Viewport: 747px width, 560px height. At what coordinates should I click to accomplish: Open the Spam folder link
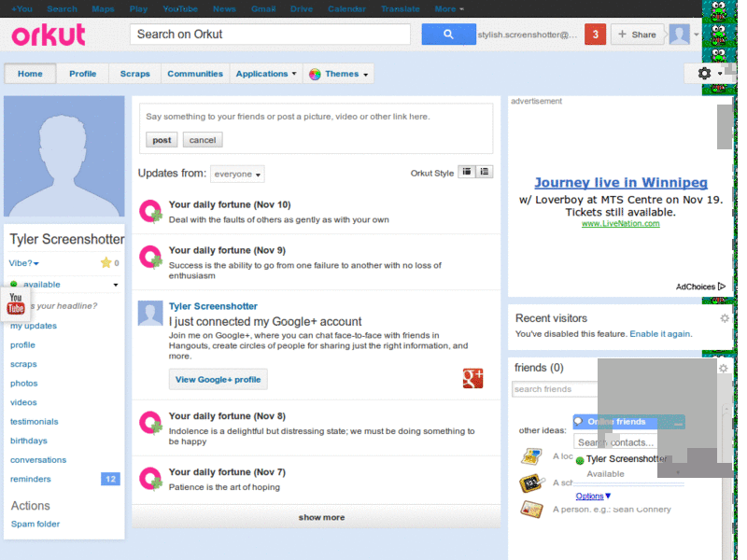(35, 524)
